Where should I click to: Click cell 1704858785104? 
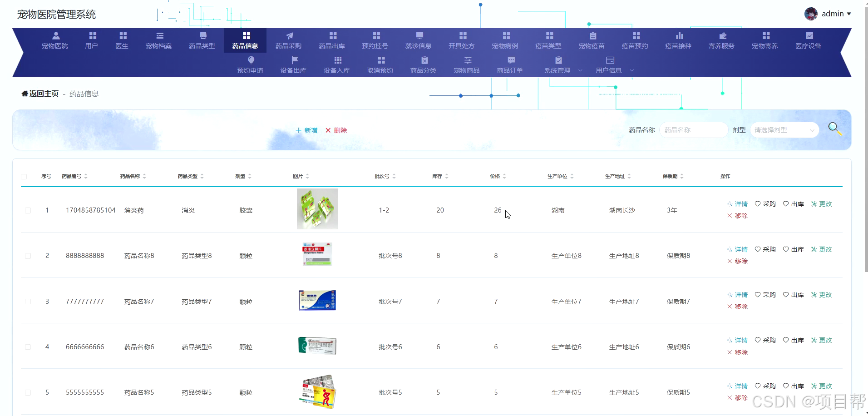91,210
